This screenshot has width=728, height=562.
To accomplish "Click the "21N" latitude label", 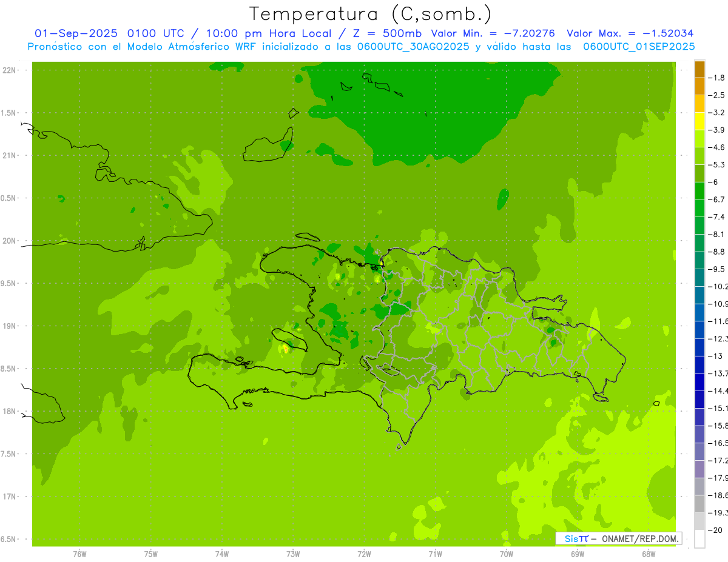I will [x=9, y=156].
